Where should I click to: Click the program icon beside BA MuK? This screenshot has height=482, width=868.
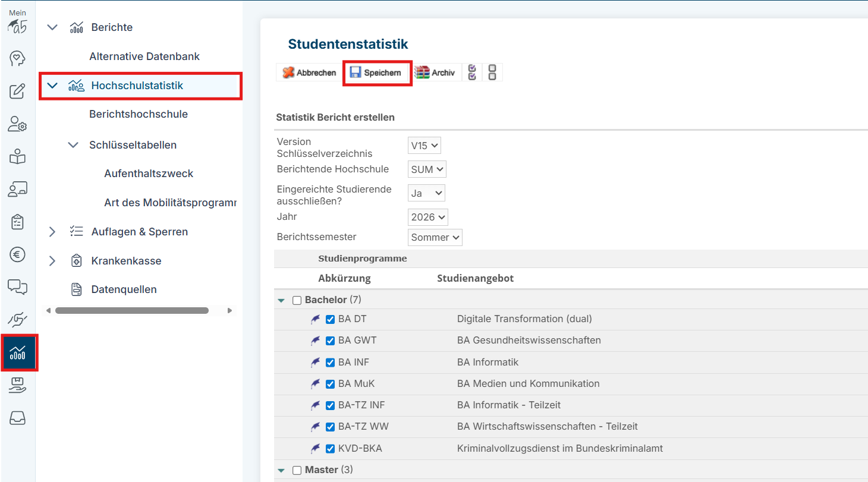pos(316,383)
